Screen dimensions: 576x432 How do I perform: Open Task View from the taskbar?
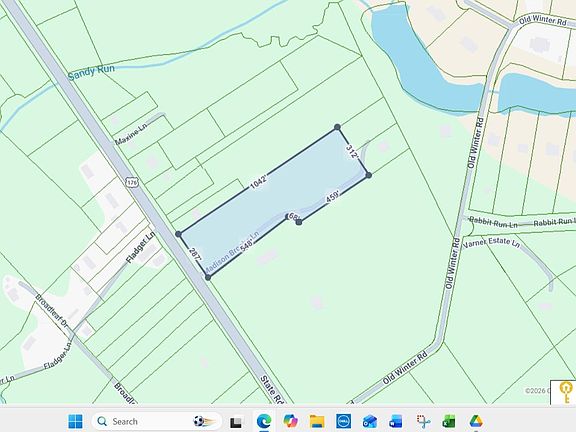pos(236,422)
